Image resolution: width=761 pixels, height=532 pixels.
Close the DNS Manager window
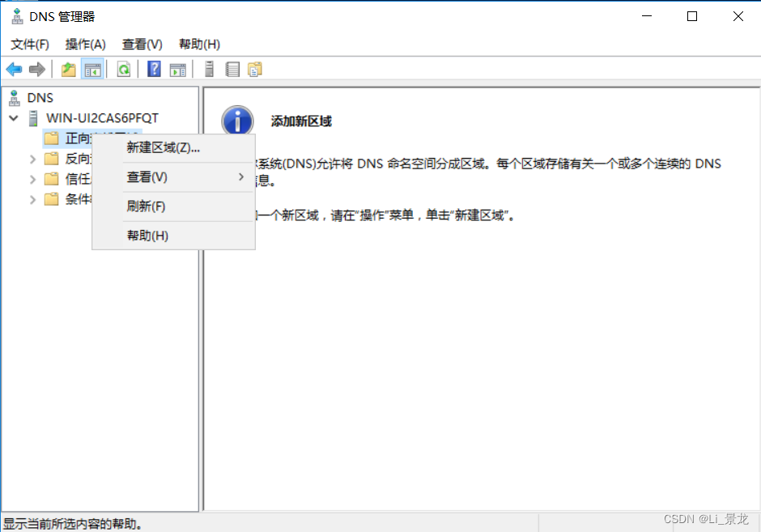click(x=738, y=16)
